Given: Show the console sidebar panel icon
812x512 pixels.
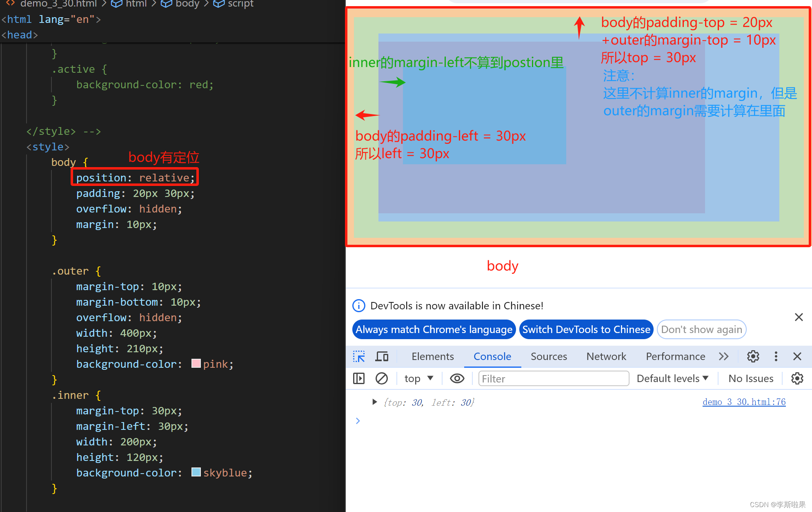Looking at the screenshot, I should point(358,378).
